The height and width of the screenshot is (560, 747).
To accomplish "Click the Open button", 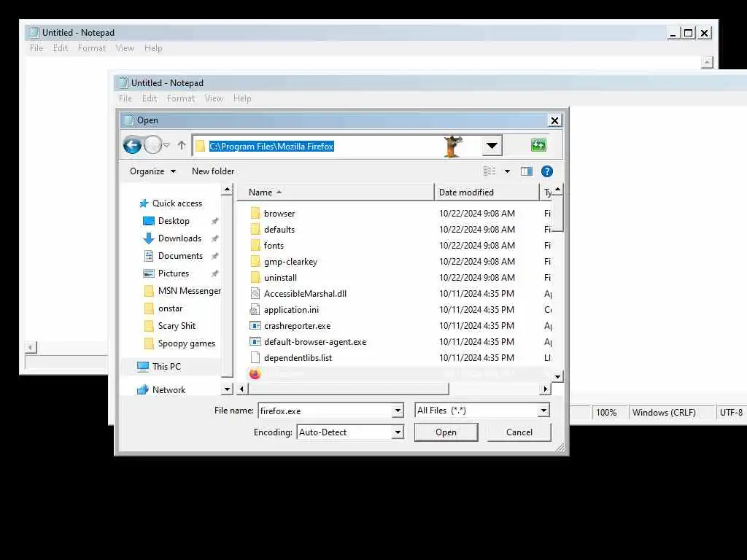I will tap(446, 432).
